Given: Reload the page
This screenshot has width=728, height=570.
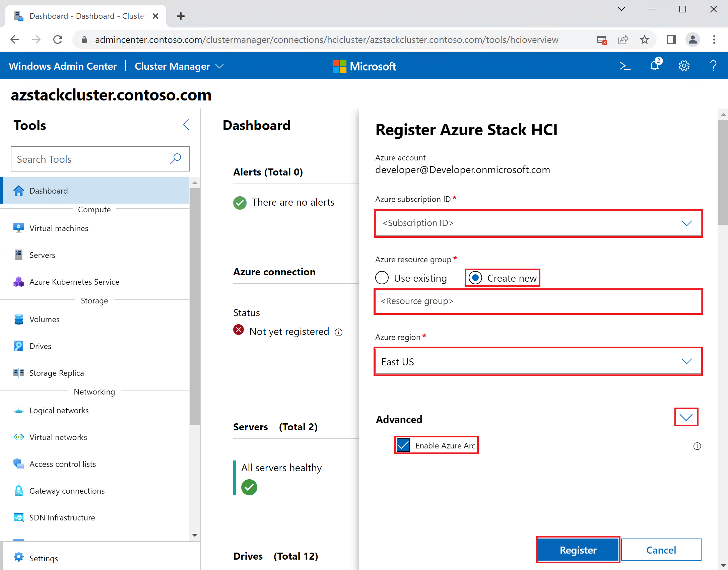Looking at the screenshot, I should pos(58,40).
